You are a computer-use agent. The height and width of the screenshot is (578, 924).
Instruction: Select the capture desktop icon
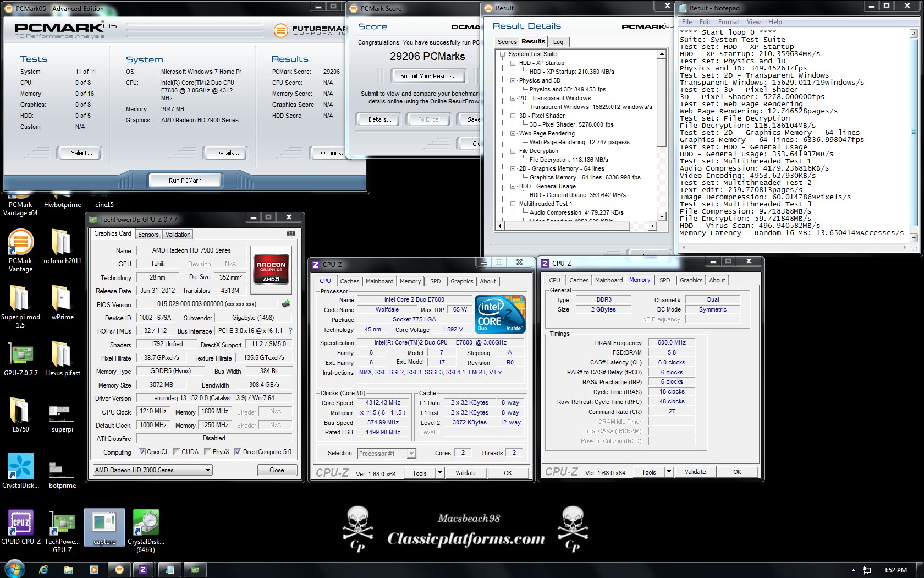pyautogui.click(x=105, y=527)
